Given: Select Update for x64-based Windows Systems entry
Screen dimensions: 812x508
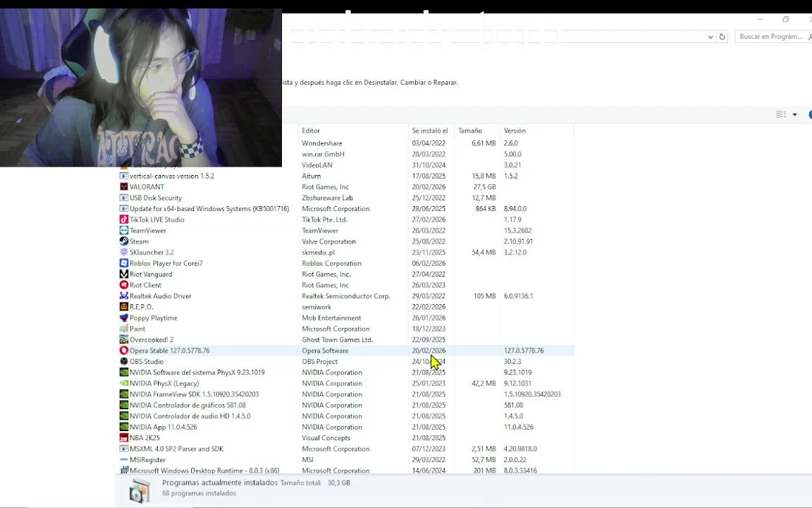Looking at the screenshot, I should click(209, 208).
